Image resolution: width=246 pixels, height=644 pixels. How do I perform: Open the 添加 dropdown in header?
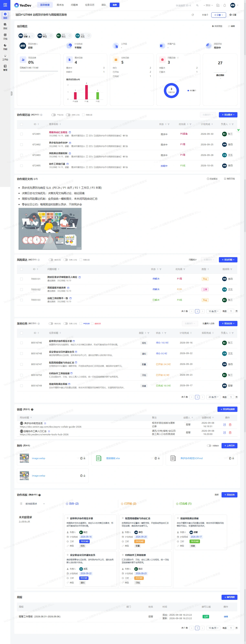pyautogui.click(x=208, y=5)
